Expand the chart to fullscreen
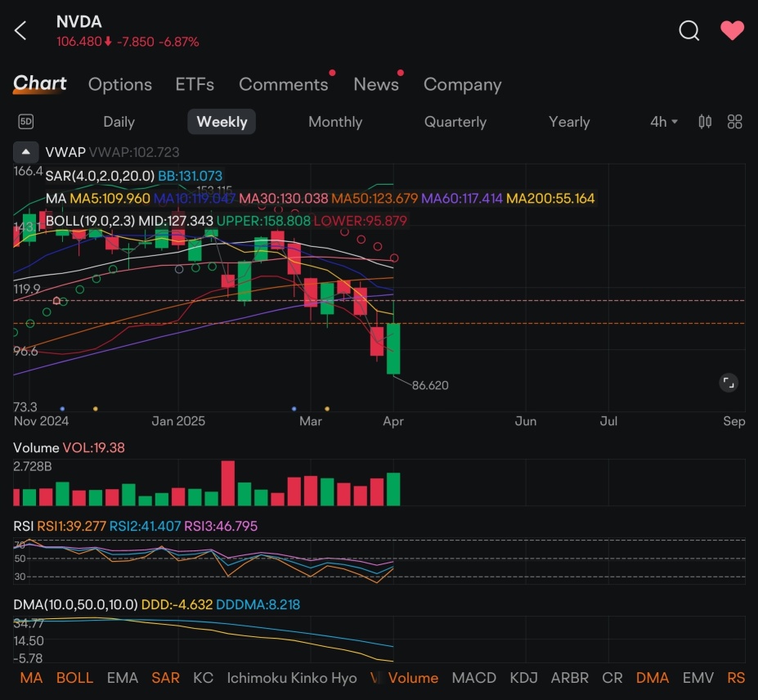 click(729, 383)
